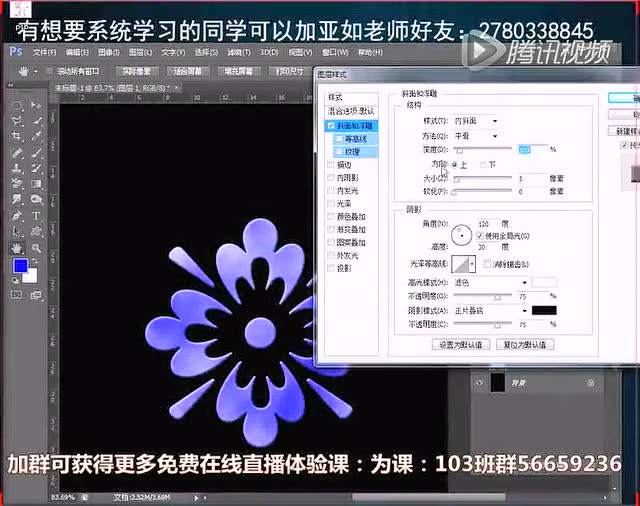
Task: Click the 角度 angle input field
Action: [x=487, y=224]
